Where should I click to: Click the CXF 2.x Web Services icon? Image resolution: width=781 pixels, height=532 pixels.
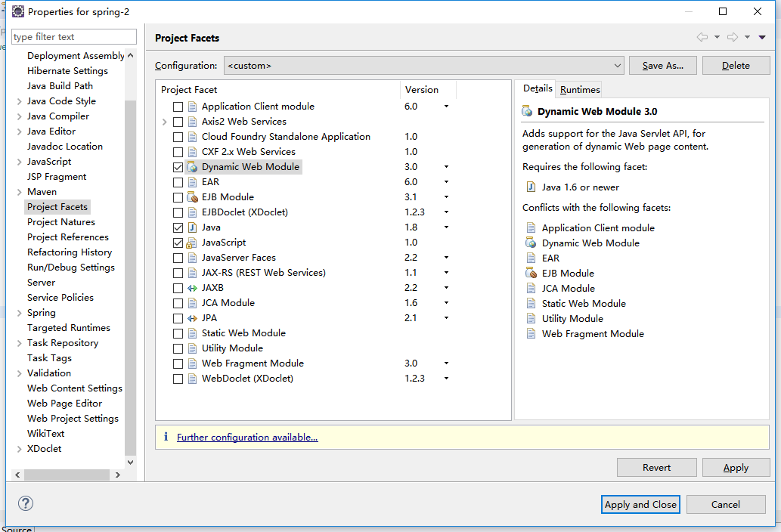[192, 153]
